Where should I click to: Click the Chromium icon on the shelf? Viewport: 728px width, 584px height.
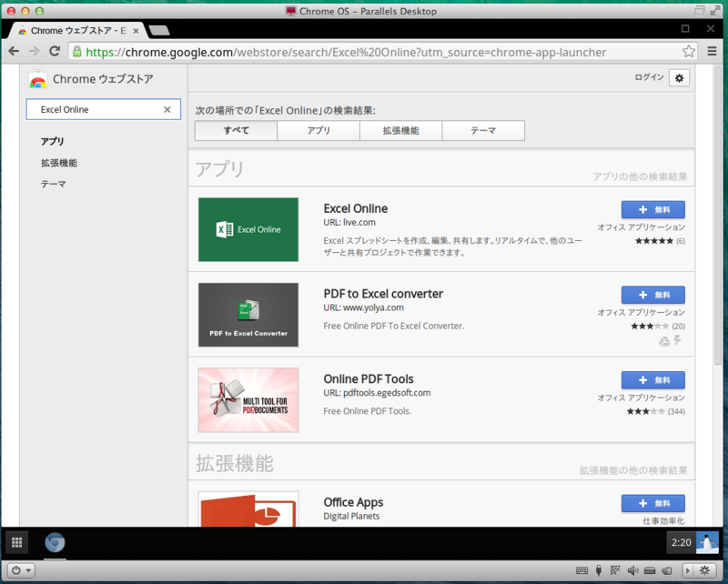tap(55, 542)
